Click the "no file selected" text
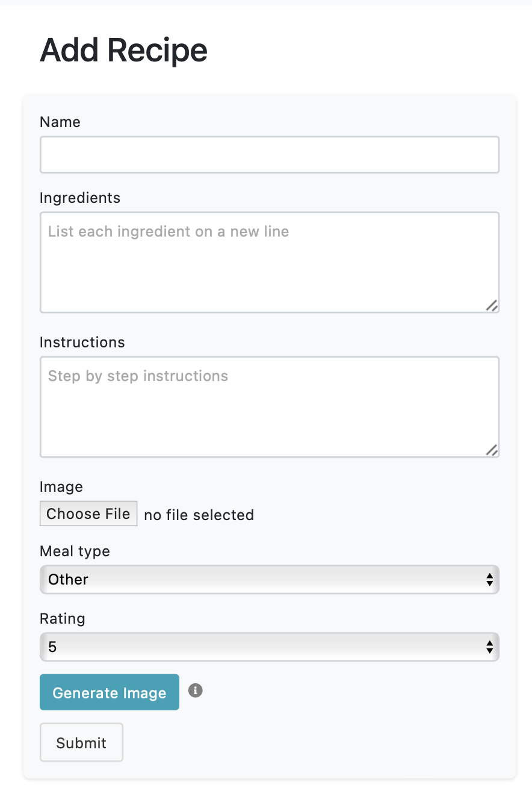This screenshot has height=785, width=532. coord(199,515)
